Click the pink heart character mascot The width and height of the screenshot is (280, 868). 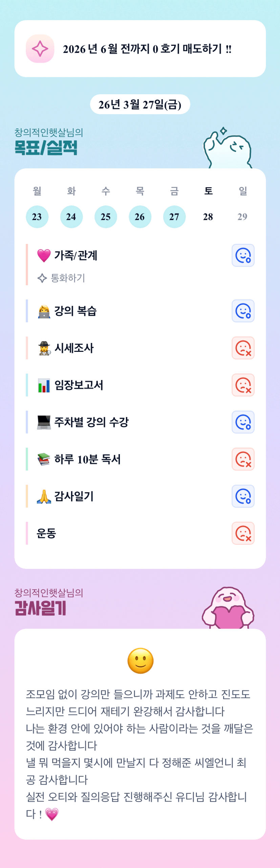pyautogui.click(x=228, y=609)
